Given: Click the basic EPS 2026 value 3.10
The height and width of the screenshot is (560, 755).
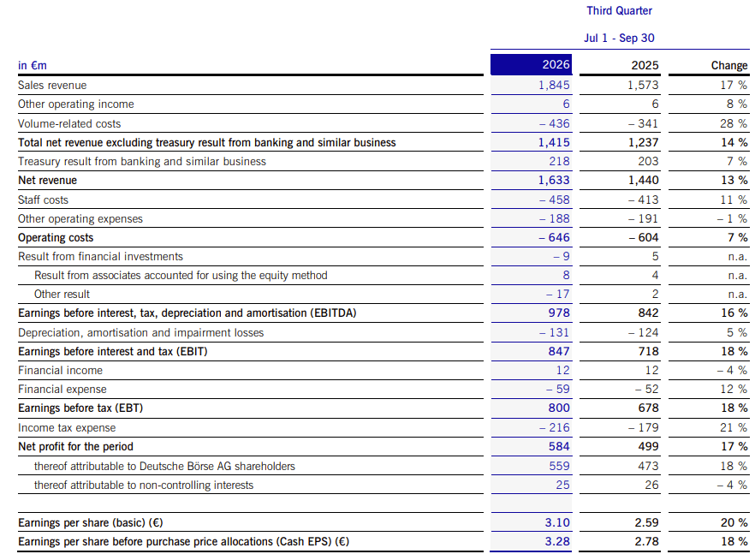Looking at the screenshot, I should pos(557,522).
